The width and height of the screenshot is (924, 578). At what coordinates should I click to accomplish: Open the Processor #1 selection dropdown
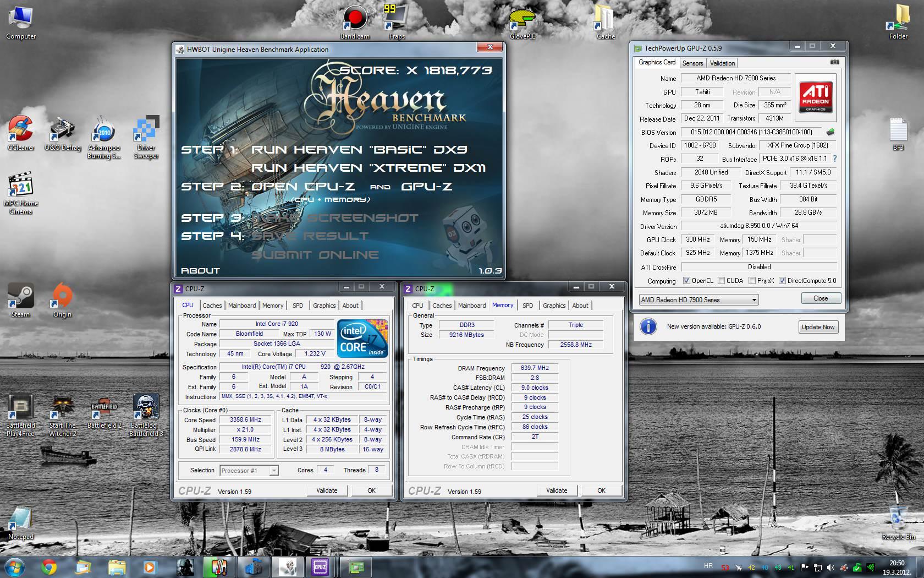point(249,471)
